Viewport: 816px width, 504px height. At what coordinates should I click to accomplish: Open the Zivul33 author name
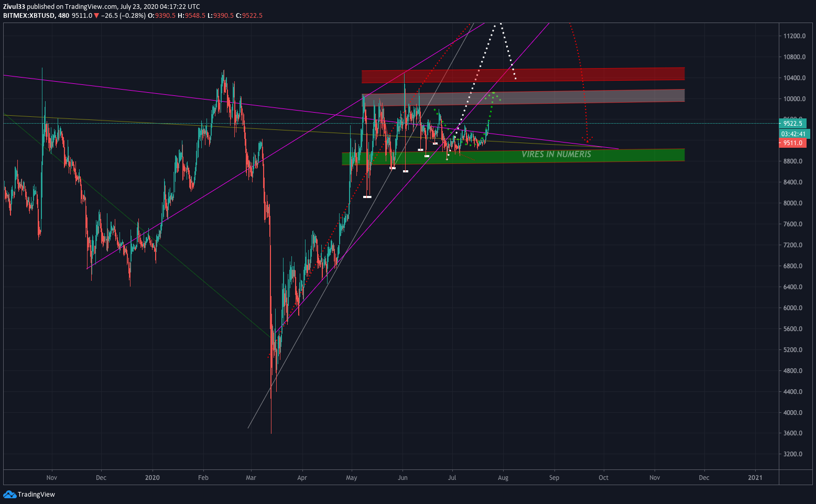tap(14, 6)
